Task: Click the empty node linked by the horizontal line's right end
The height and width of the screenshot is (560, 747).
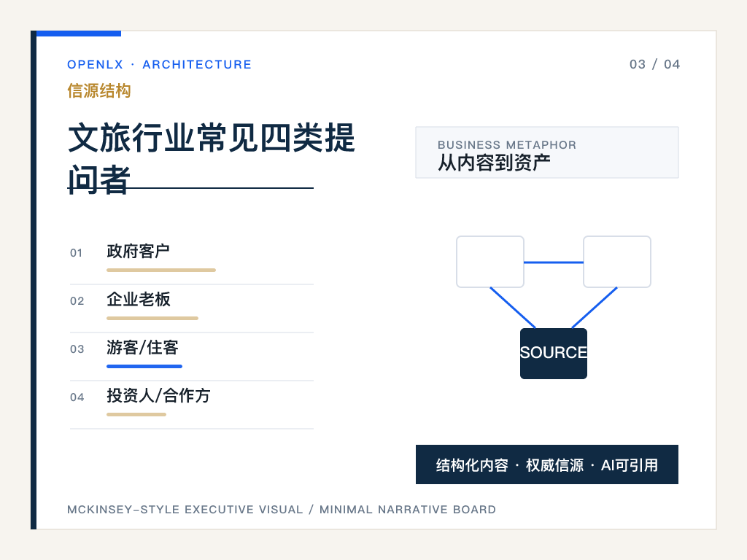Action: point(617,262)
